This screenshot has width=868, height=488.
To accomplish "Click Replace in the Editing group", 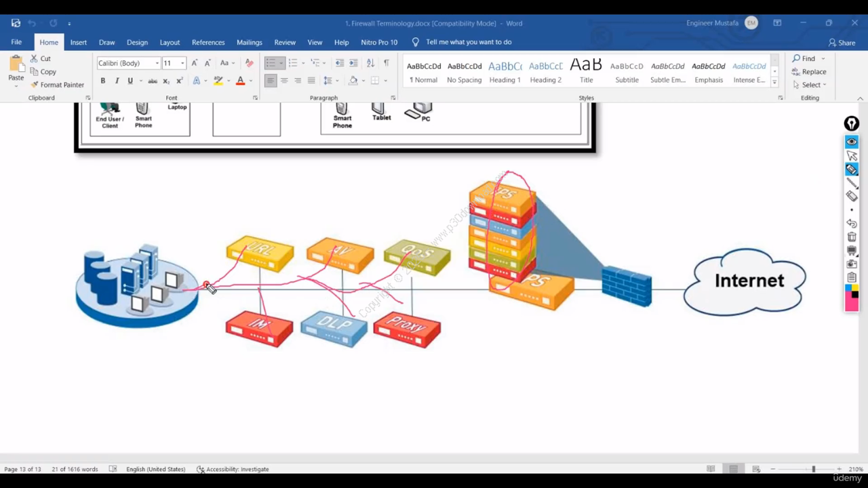I will coord(809,72).
